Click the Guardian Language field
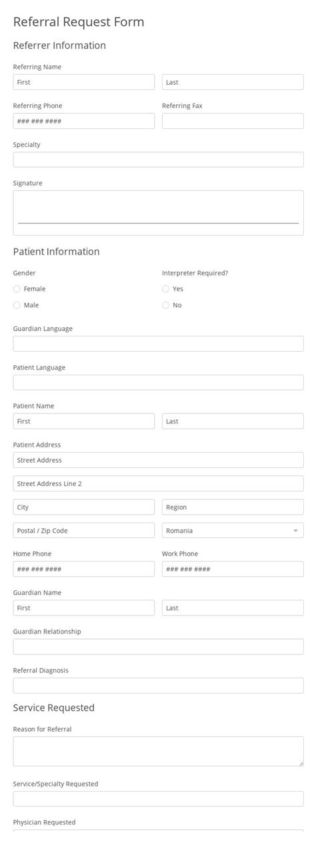Screen dimensions: 316x868 pyautogui.click(x=158, y=344)
